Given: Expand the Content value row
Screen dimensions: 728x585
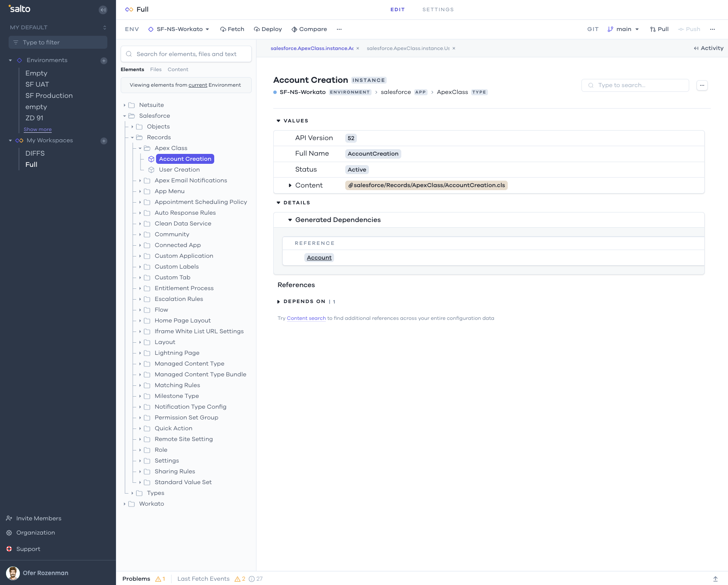Looking at the screenshot, I should 290,185.
